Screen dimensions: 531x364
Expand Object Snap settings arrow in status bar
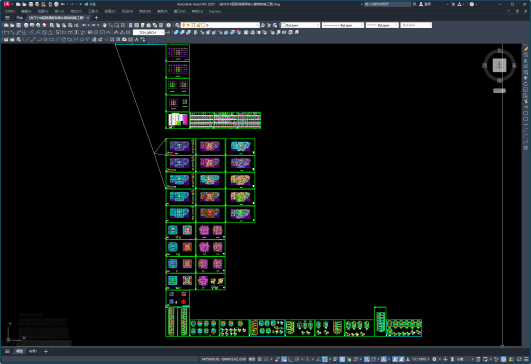click(x=330, y=359)
